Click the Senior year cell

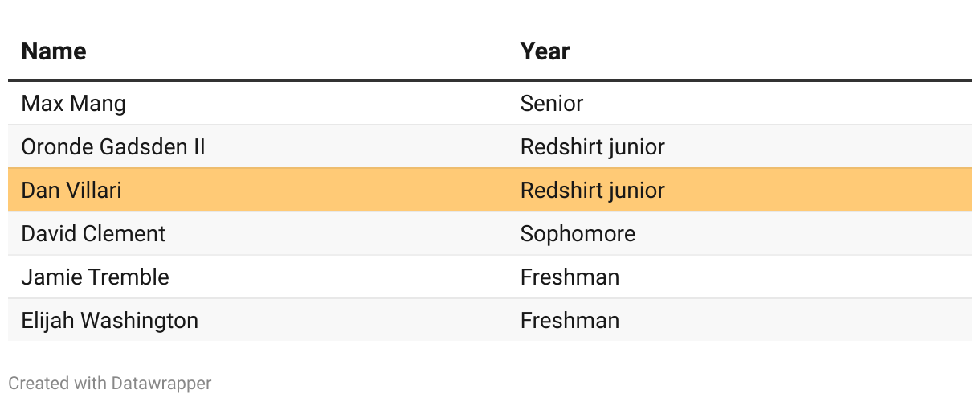tap(551, 104)
